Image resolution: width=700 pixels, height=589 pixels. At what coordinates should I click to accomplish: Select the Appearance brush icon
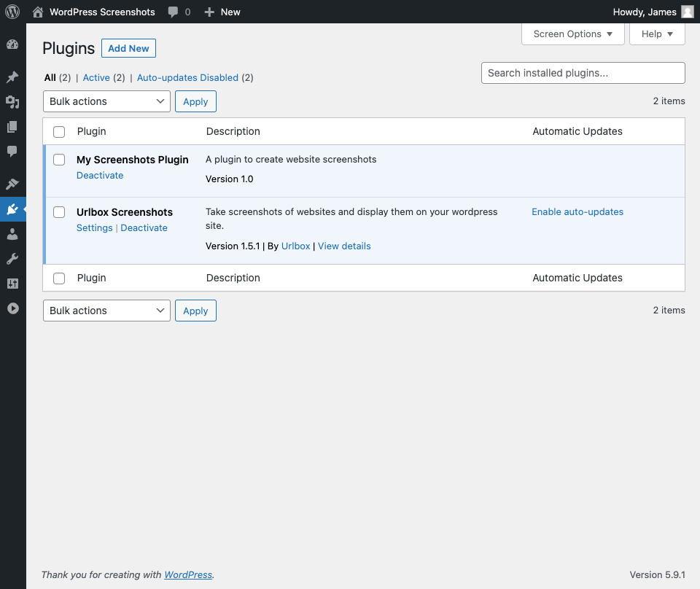coord(12,183)
